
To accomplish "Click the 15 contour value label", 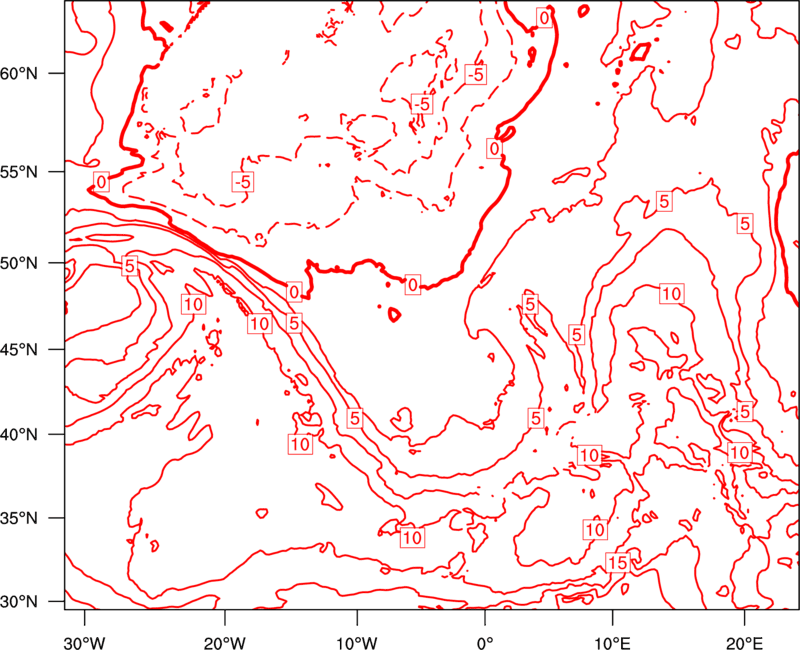I will click(617, 563).
